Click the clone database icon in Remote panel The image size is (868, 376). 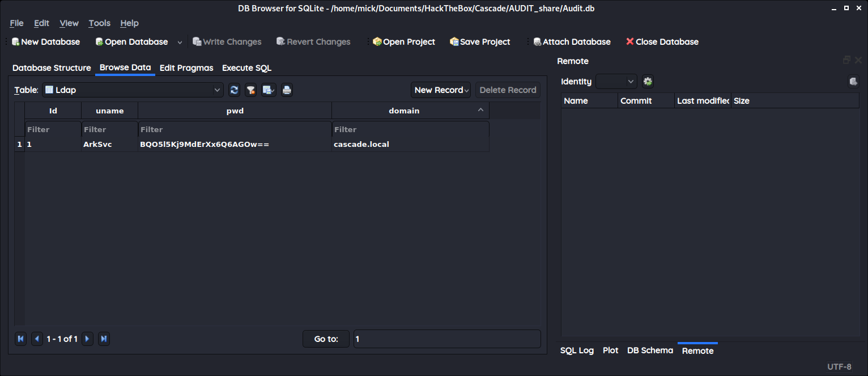(853, 81)
